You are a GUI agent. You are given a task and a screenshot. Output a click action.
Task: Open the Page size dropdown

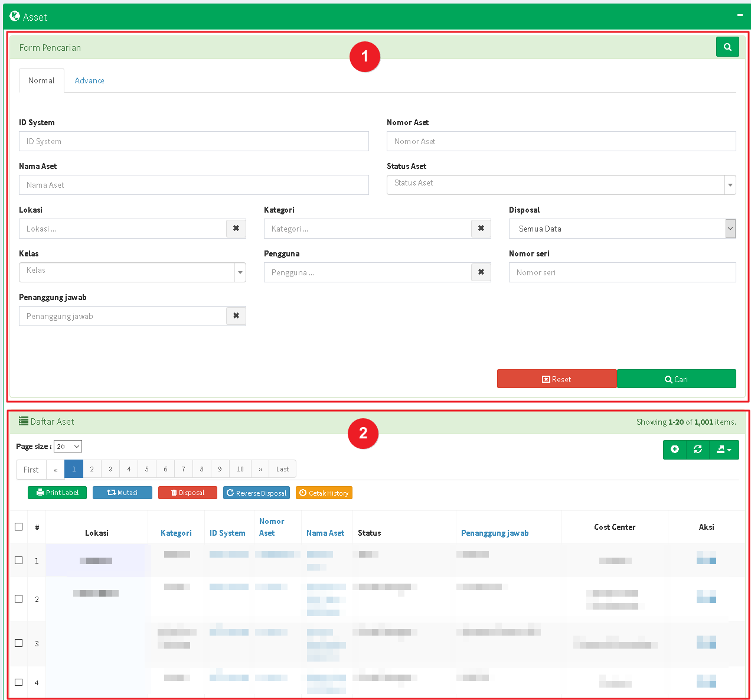[x=68, y=447]
